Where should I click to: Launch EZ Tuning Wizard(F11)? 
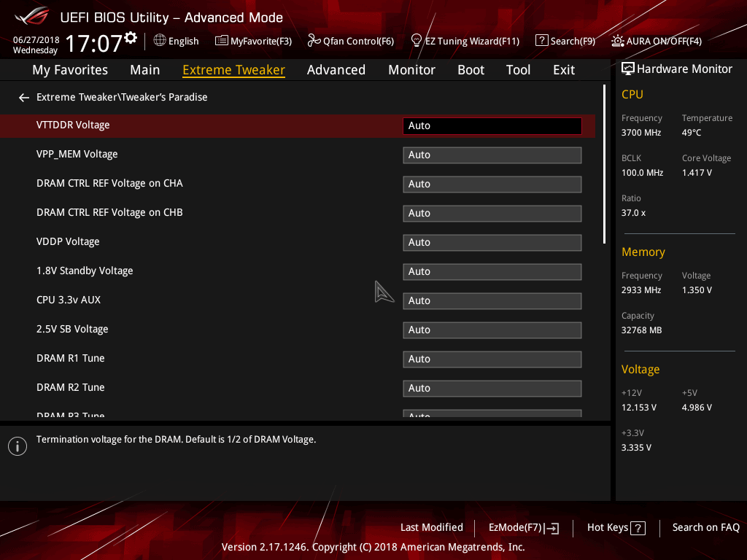(x=465, y=41)
